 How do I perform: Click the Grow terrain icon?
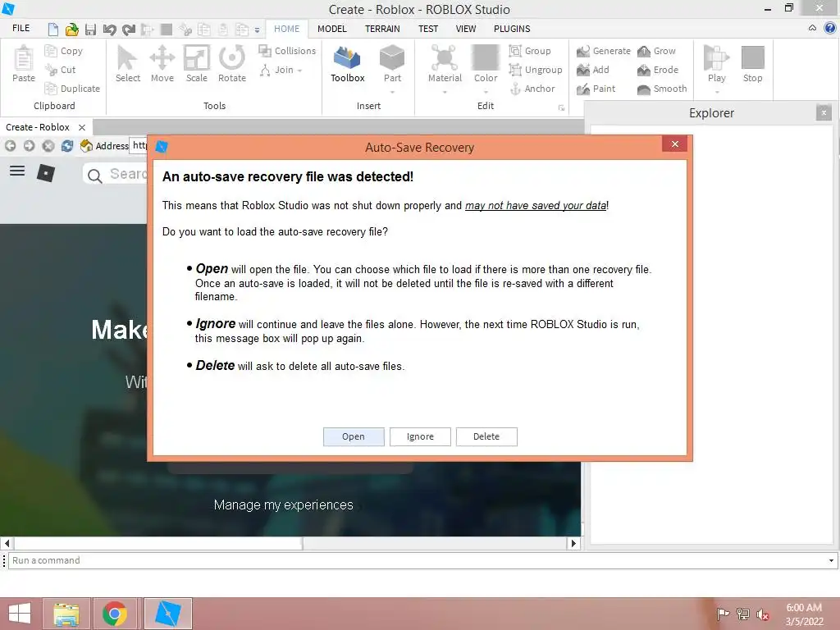644,51
